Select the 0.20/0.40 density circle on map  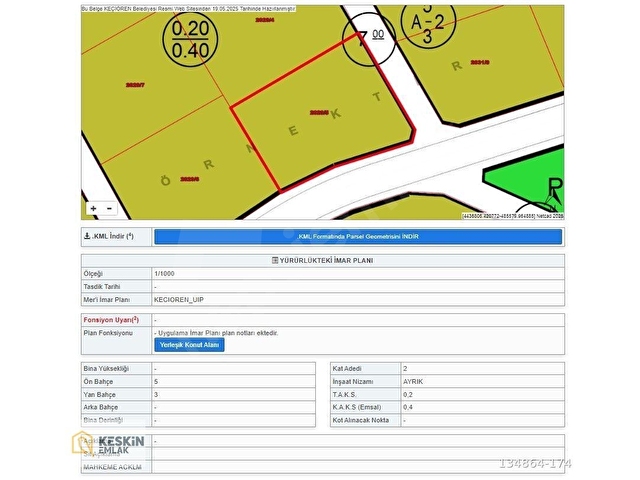(190, 39)
